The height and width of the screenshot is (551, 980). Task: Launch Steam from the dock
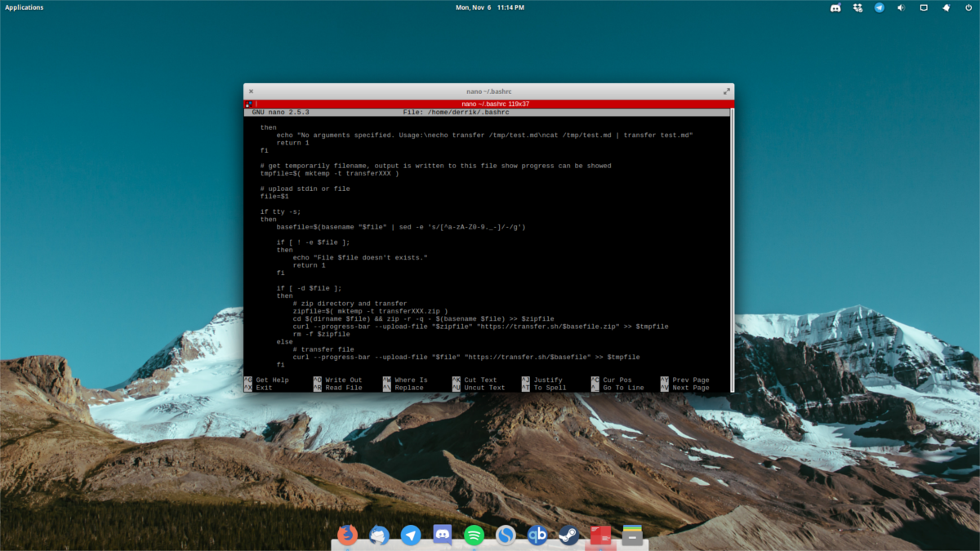[568, 535]
